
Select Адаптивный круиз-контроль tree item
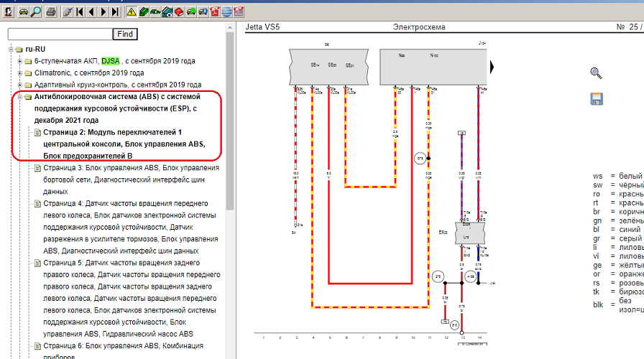pyautogui.click(x=118, y=85)
